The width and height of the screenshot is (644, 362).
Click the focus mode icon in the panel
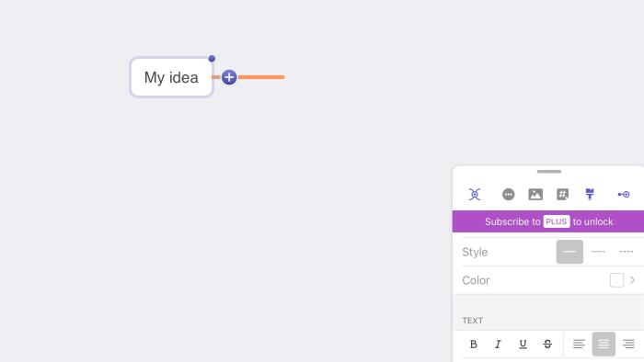[475, 194]
